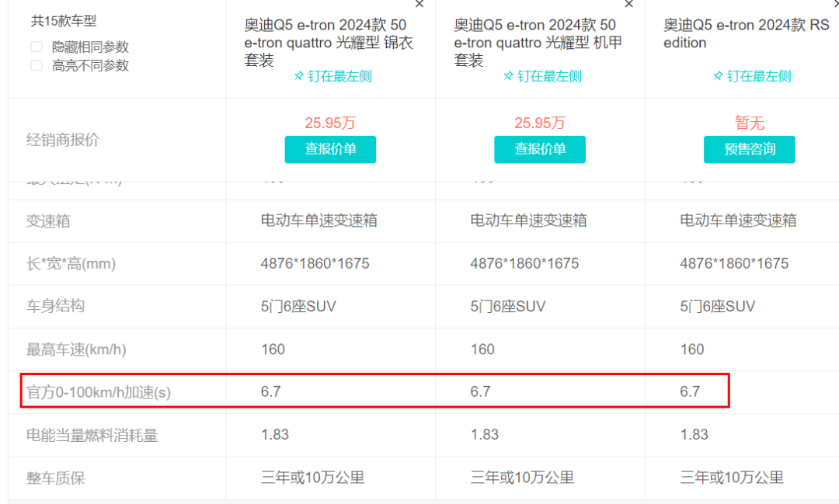Select the 变速箱 row label
Screen dimensions: 839x504
[x=48, y=221]
